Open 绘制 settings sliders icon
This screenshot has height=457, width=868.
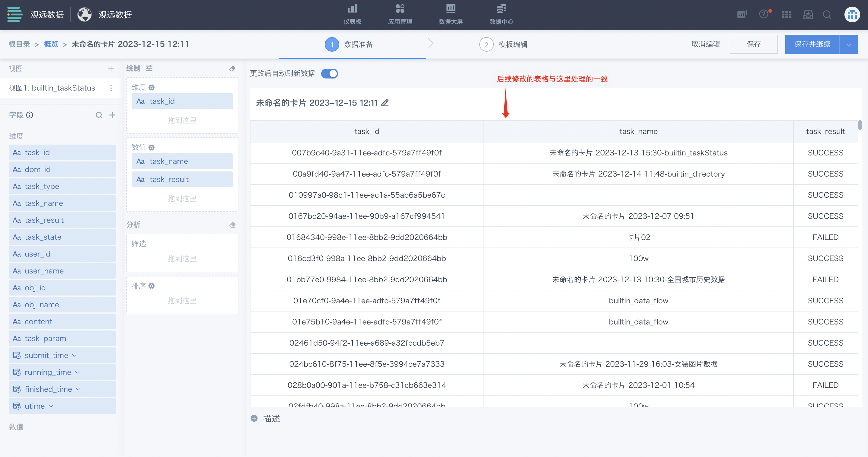pyautogui.click(x=149, y=69)
